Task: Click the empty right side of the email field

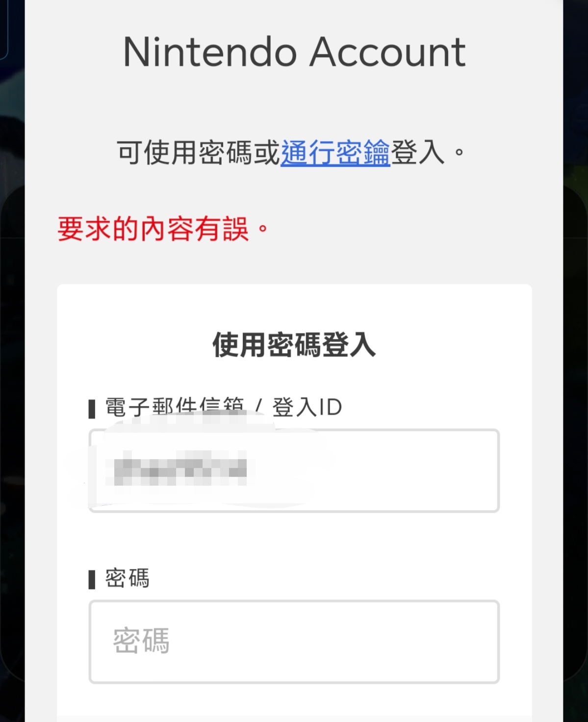Action: [x=417, y=471]
